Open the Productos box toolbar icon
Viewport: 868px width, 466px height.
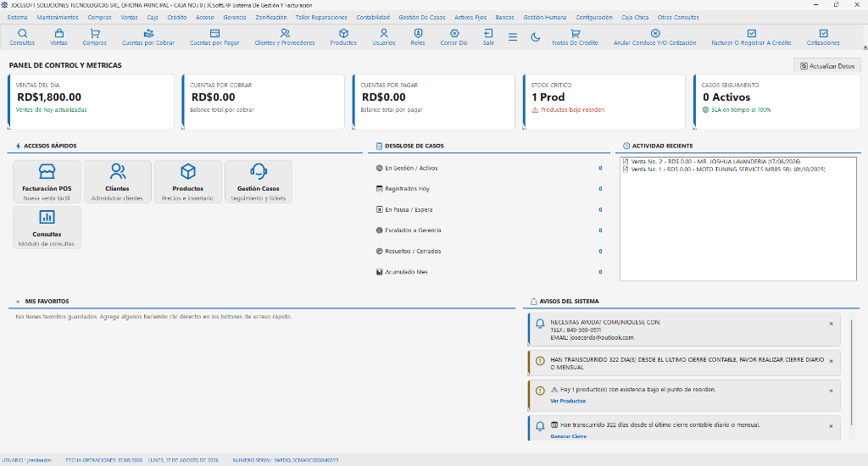tap(343, 37)
